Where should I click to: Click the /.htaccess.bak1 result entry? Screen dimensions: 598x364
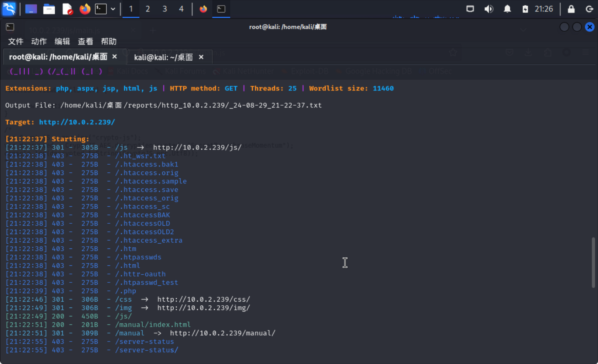pos(147,164)
